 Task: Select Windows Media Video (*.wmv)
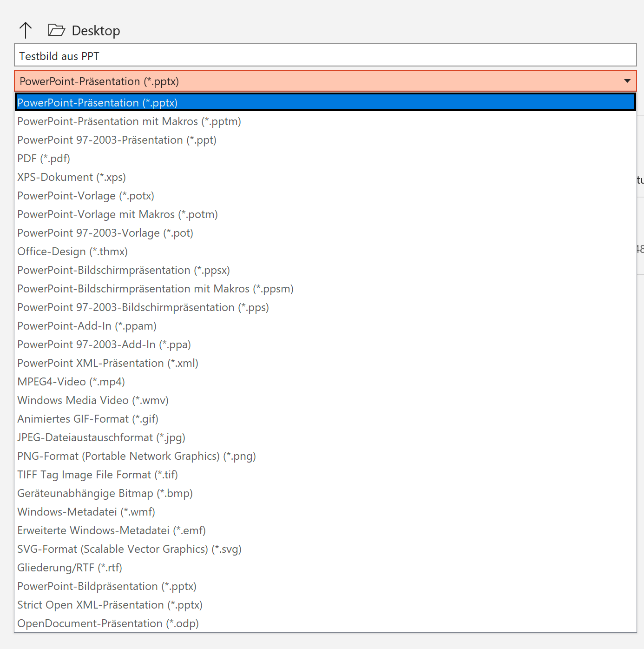click(325, 400)
